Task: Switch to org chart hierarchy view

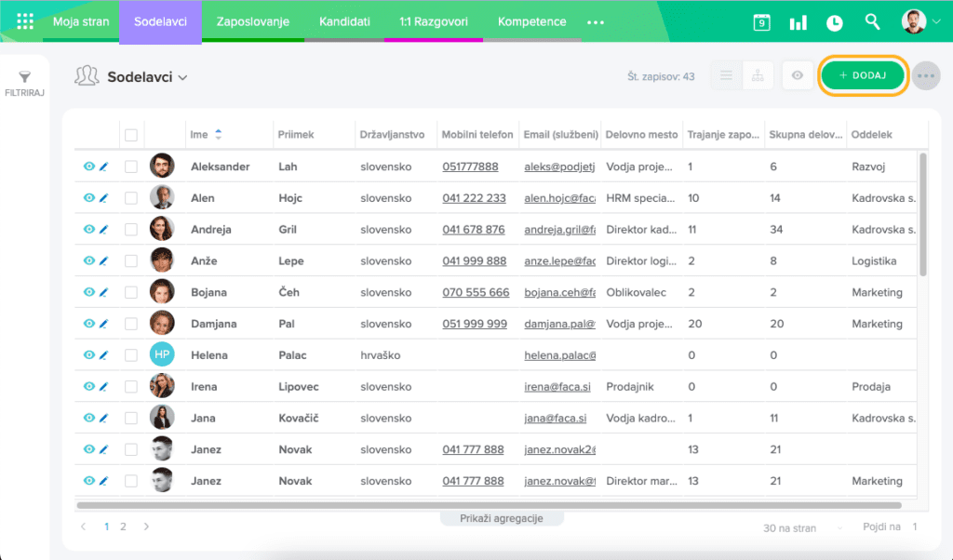Action: point(758,76)
